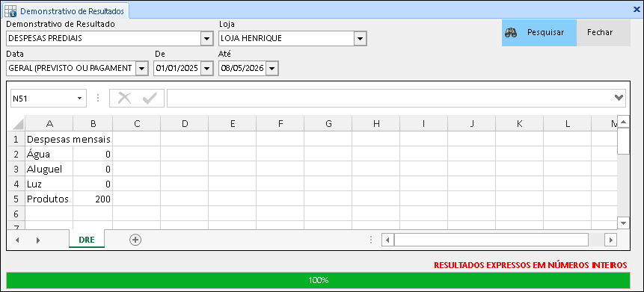Select cell B5 with value 200
Viewport: 644px width, 292px height.
coord(93,199)
